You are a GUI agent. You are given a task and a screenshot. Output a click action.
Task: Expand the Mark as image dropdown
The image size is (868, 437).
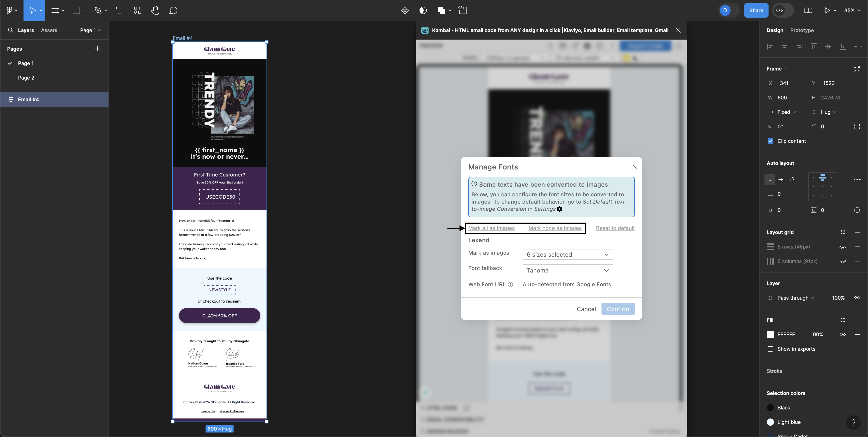[567, 254]
